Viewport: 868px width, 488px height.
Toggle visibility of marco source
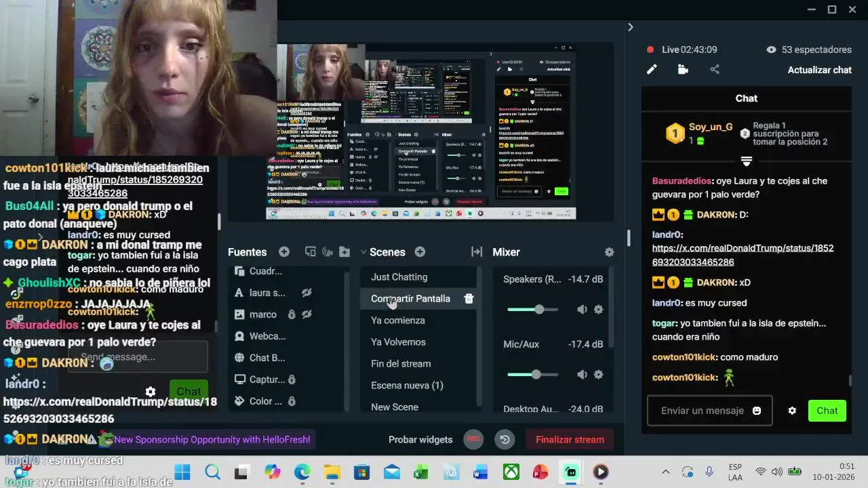pos(307,314)
